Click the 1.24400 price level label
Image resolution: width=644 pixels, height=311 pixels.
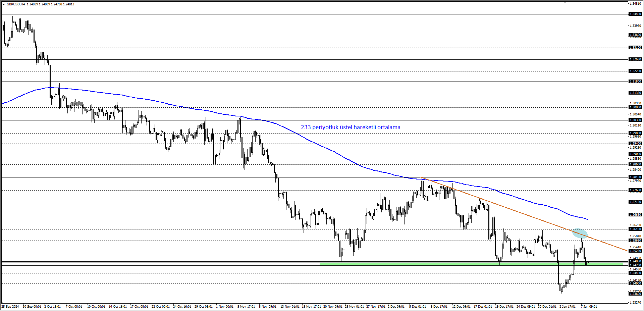635,273
